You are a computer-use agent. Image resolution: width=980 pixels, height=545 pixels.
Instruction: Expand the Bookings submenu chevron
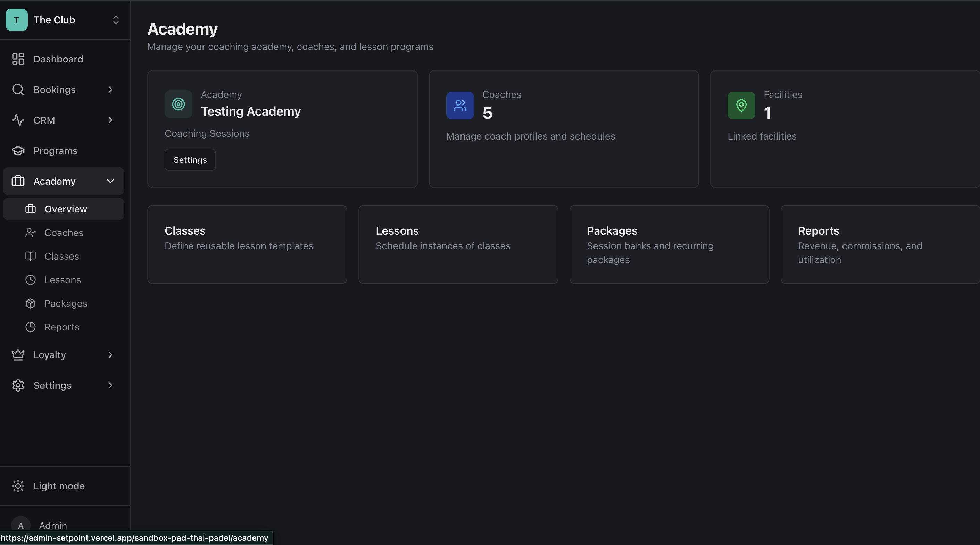(x=110, y=89)
